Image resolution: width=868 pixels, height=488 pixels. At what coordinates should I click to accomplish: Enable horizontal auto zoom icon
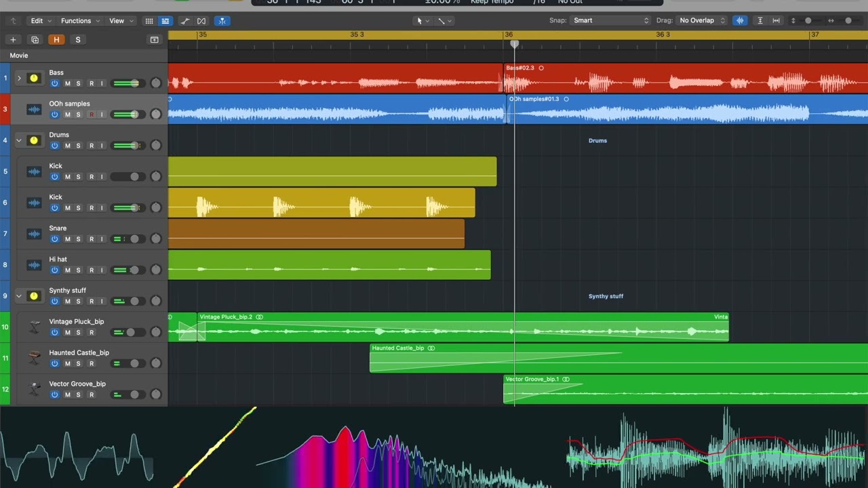pyautogui.click(x=776, y=21)
